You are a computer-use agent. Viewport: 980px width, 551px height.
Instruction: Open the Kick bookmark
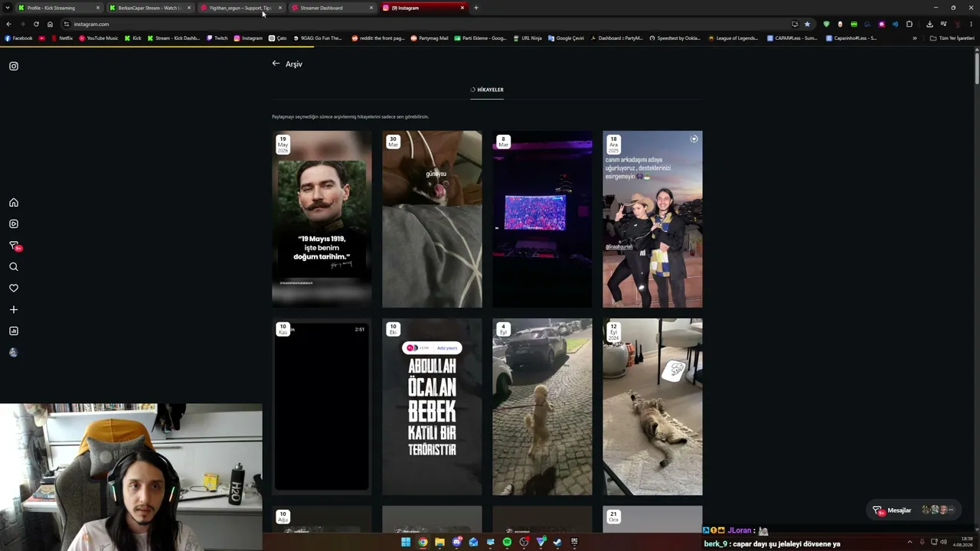132,38
